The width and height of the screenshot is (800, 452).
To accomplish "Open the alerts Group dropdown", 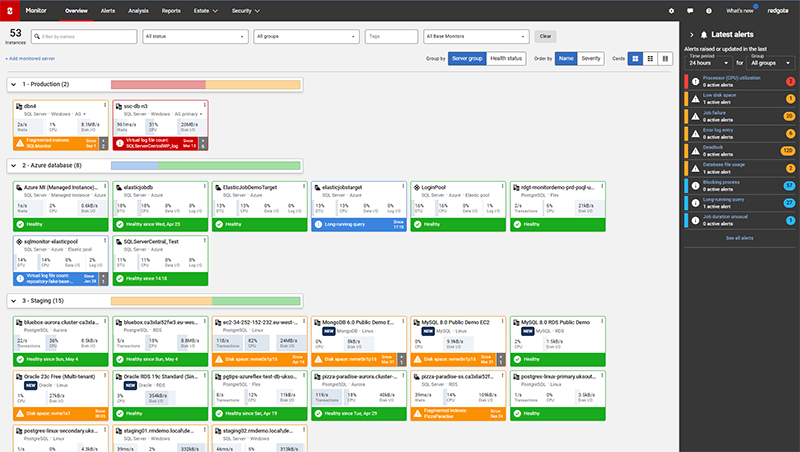I will coord(770,63).
